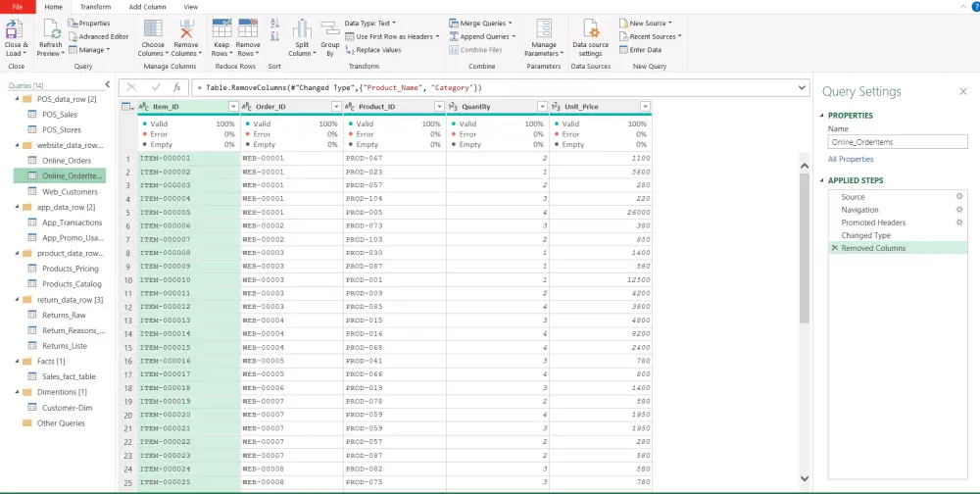The height and width of the screenshot is (494, 980).
Task: Open the Manage dropdown in Query group
Action: (x=89, y=49)
